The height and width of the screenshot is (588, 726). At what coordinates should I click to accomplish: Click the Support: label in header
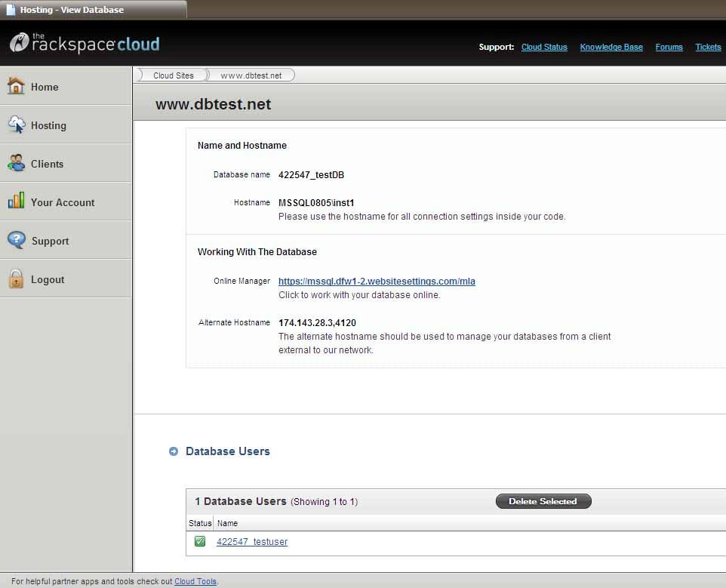pyautogui.click(x=497, y=47)
